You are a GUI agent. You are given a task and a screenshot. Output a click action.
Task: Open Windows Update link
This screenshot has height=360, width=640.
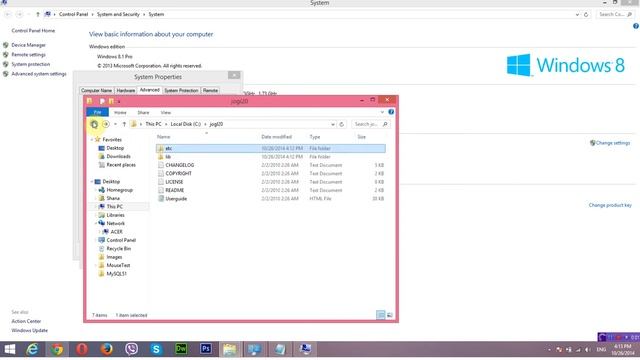coord(29,331)
